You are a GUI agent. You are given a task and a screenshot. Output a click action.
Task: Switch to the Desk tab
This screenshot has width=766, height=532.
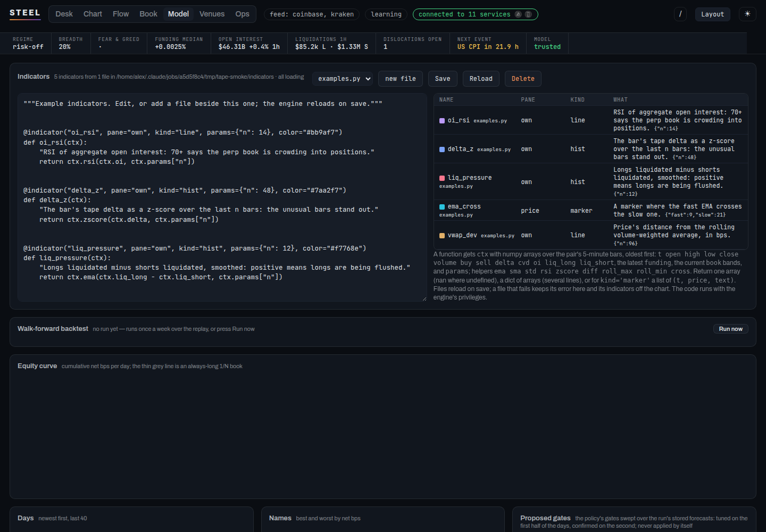(64, 14)
